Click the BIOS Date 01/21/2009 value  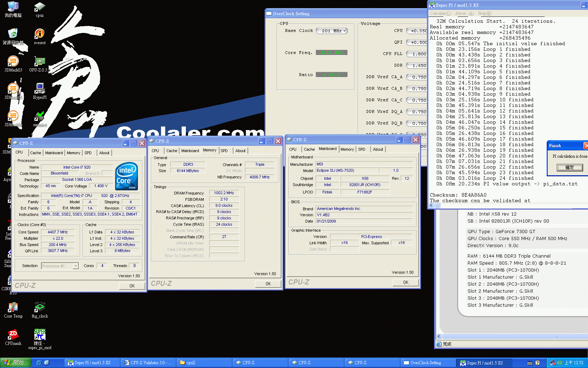364,221
